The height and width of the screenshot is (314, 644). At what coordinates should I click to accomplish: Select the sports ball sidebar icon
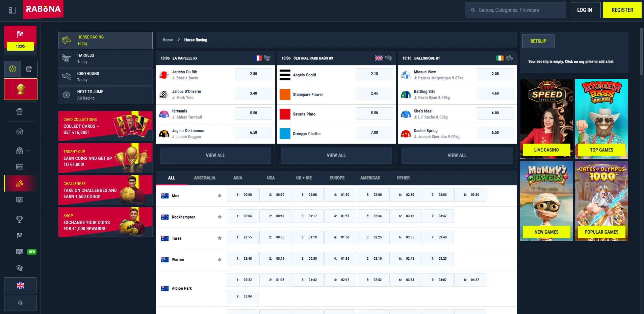(12, 69)
